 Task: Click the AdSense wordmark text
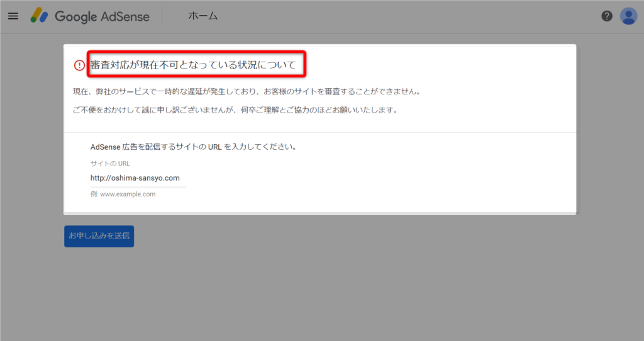pos(125,17)
